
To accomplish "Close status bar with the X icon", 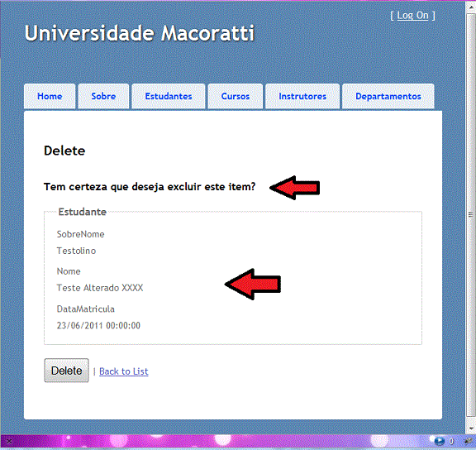I will point(9,441).
